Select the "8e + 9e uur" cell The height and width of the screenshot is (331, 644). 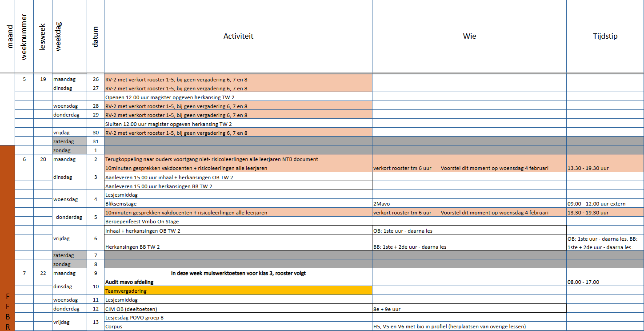(469, 309)
